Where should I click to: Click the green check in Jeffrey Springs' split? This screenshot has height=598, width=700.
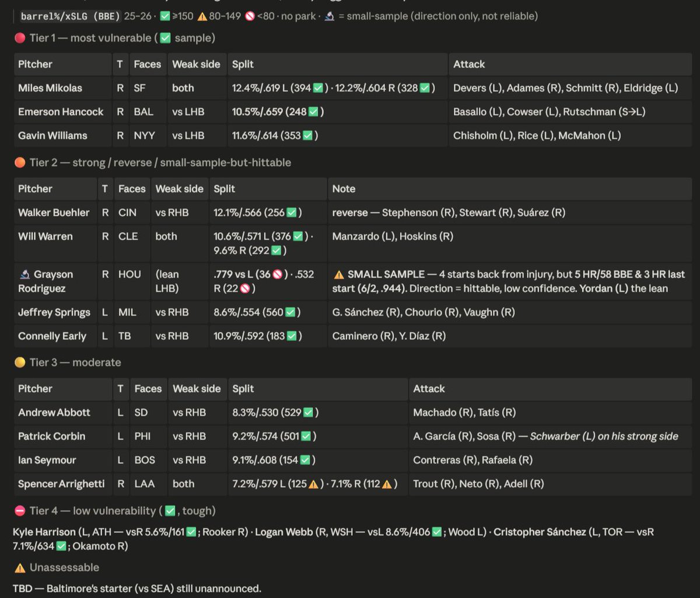(289, 312)
